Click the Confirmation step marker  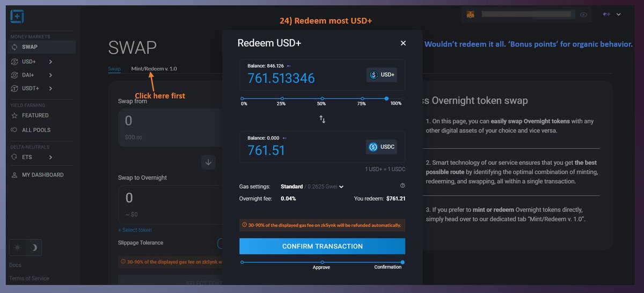[402, 262]
